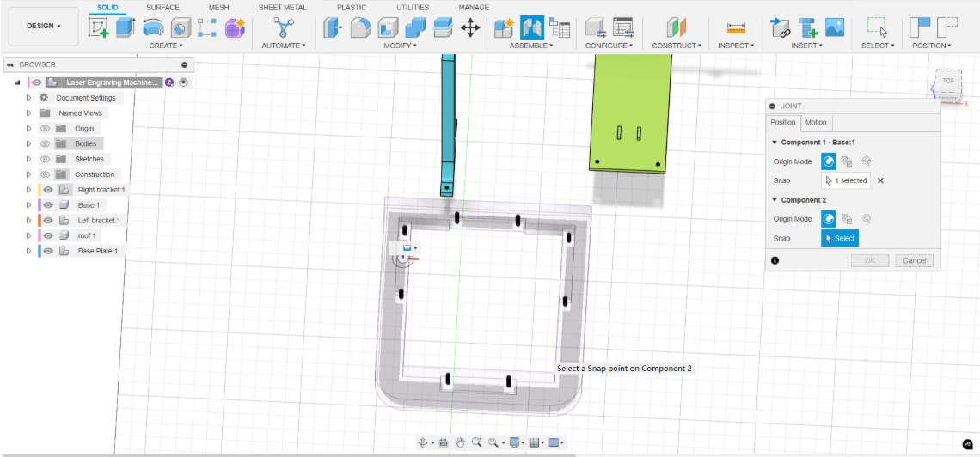This screenshot has width=980, height=457.
Task: Select the Hole tool
Action: (181, 27)
